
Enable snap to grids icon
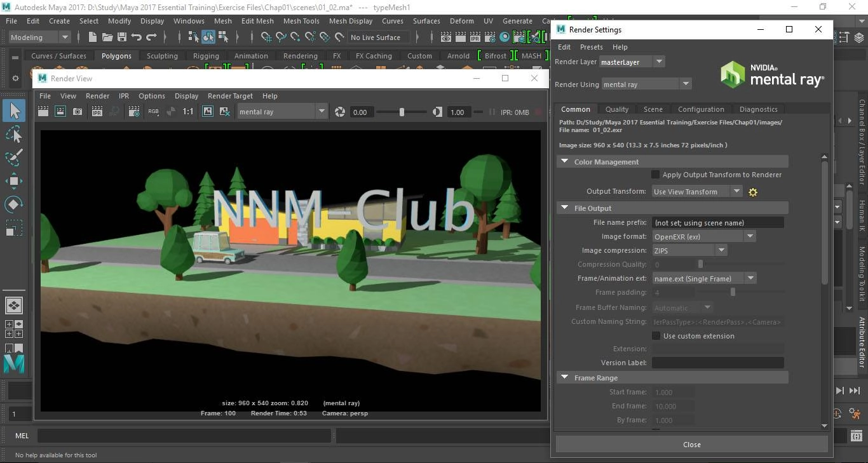pyautogui.click(x=266, y=37)
